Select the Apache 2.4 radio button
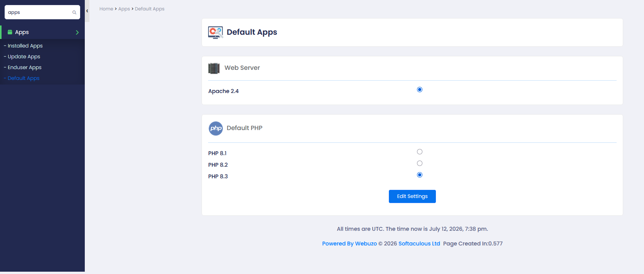 click(x=420, y=90)
